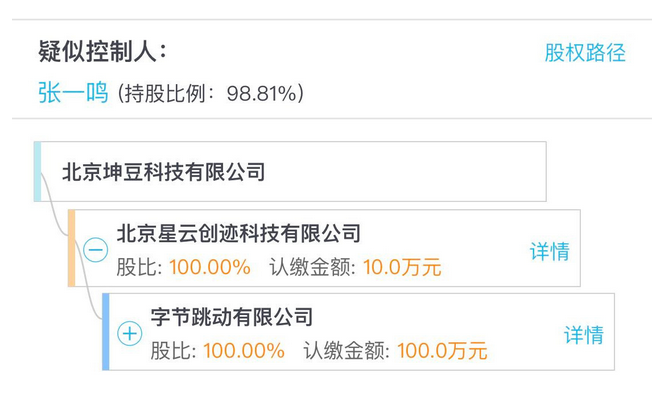Click the 持股比例 98.81% text

(211, 95)
